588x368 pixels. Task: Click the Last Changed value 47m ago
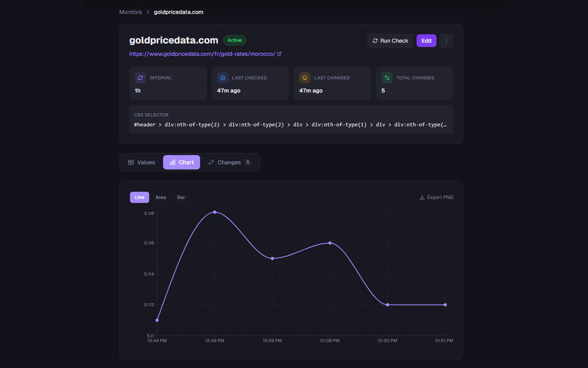click(311, 91)
